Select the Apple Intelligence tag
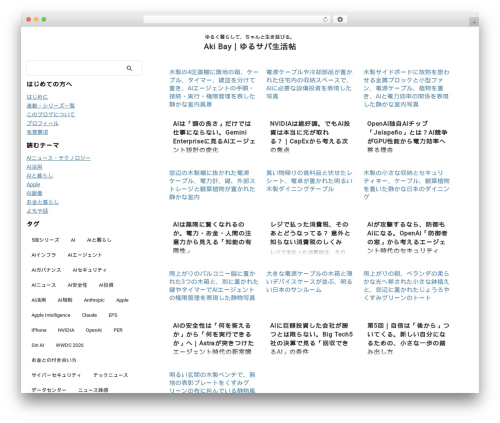This screenshot has width=500, height=423. point(51,315)
